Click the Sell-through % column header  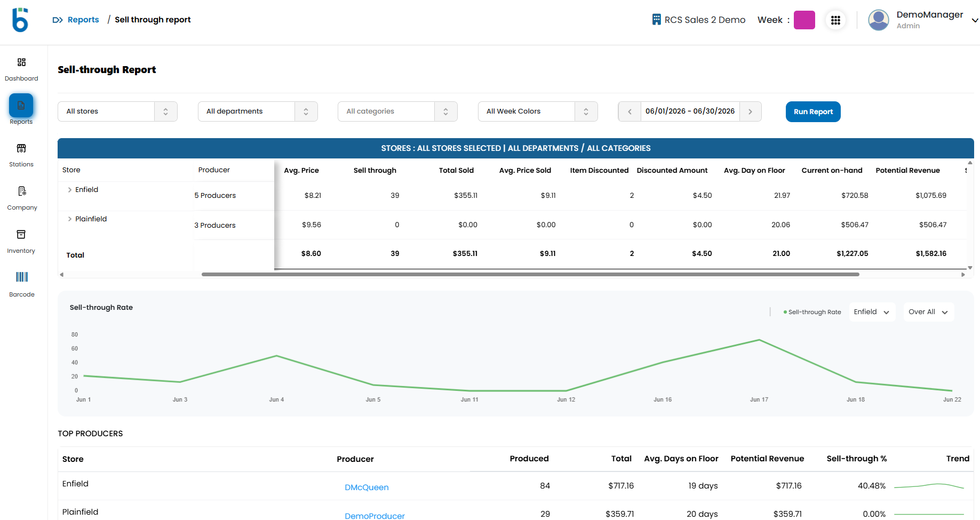pos(856,459)
